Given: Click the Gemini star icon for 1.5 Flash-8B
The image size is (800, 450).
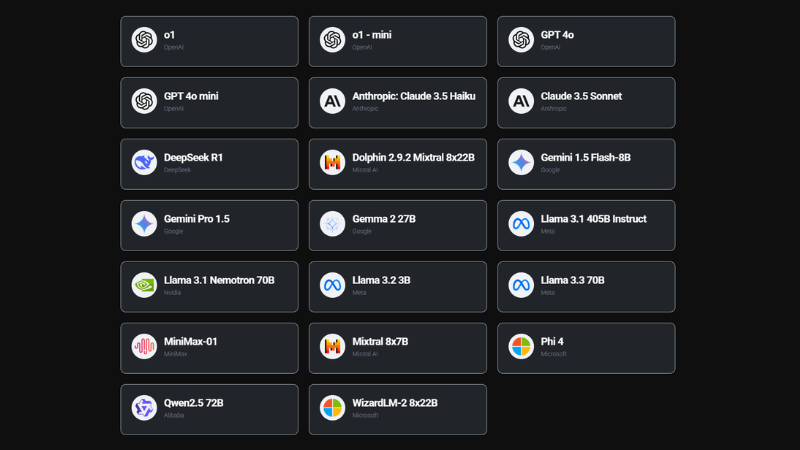Looking at the screenshot, I should 521,162.
